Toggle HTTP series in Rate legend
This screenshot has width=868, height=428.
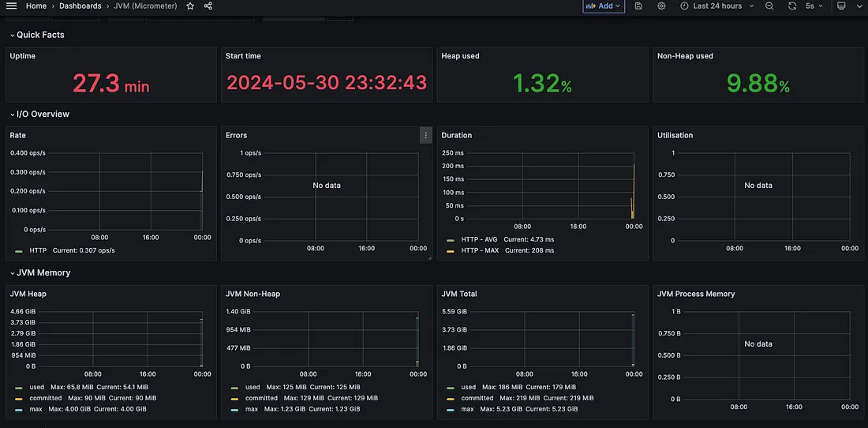[38, 250]
